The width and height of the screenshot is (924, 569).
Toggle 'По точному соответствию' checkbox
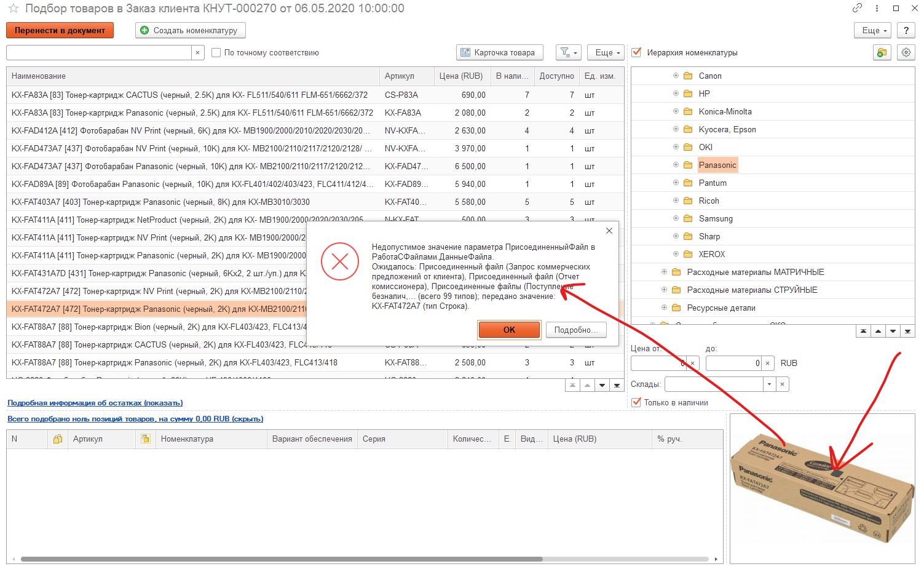216,53
